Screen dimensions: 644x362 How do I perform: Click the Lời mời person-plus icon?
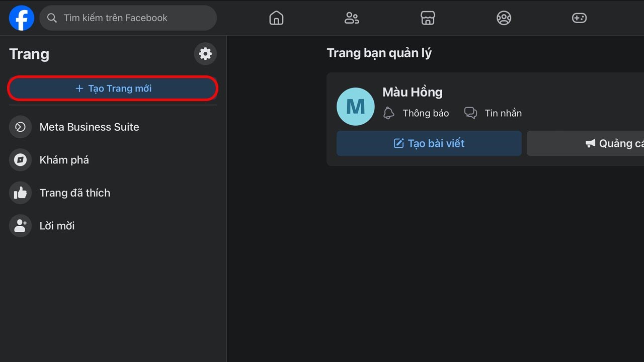point(20,226)
